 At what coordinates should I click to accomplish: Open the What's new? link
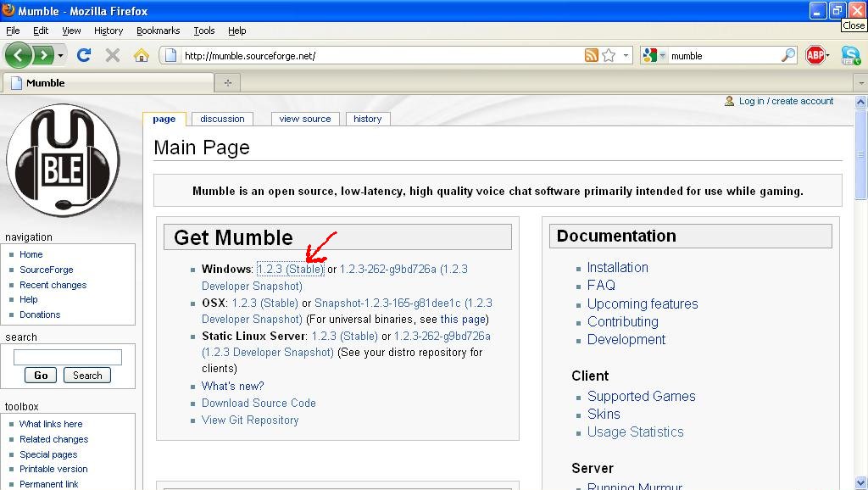click(232, 386)
